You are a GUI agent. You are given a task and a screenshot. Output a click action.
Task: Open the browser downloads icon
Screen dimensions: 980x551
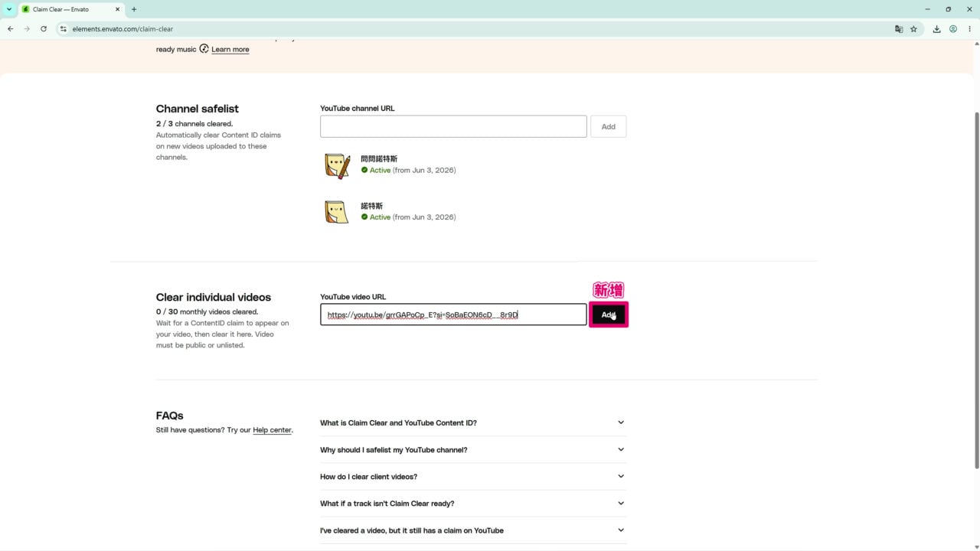click(936, 29)
